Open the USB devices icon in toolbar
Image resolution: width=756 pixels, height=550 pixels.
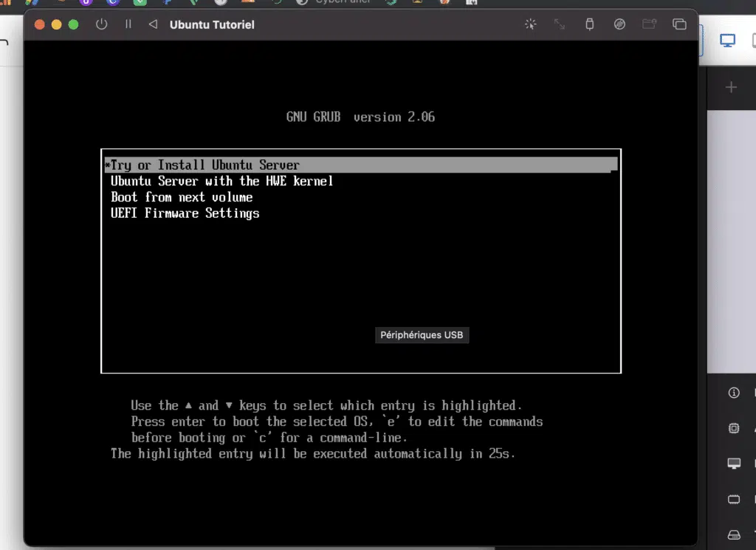click(589, 24)
